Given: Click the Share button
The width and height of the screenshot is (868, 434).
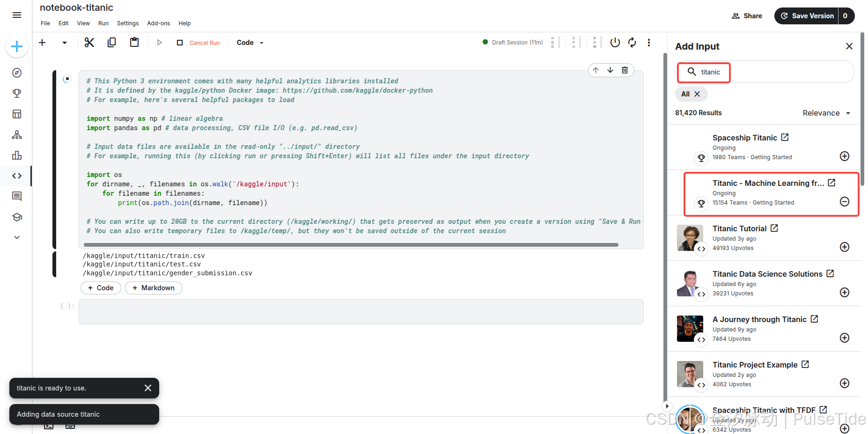Looking at the screenshot, I should click(747, 16).
